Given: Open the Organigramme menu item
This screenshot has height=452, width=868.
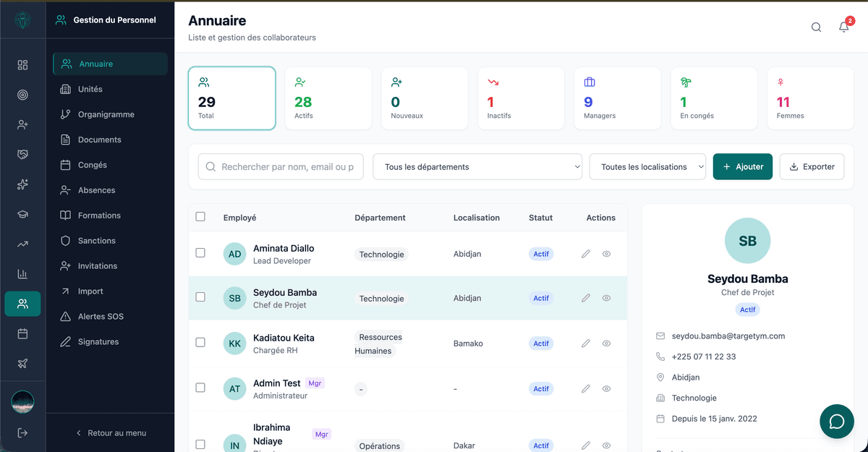Looking at the screenshot, I should click(x=106, y=114).
